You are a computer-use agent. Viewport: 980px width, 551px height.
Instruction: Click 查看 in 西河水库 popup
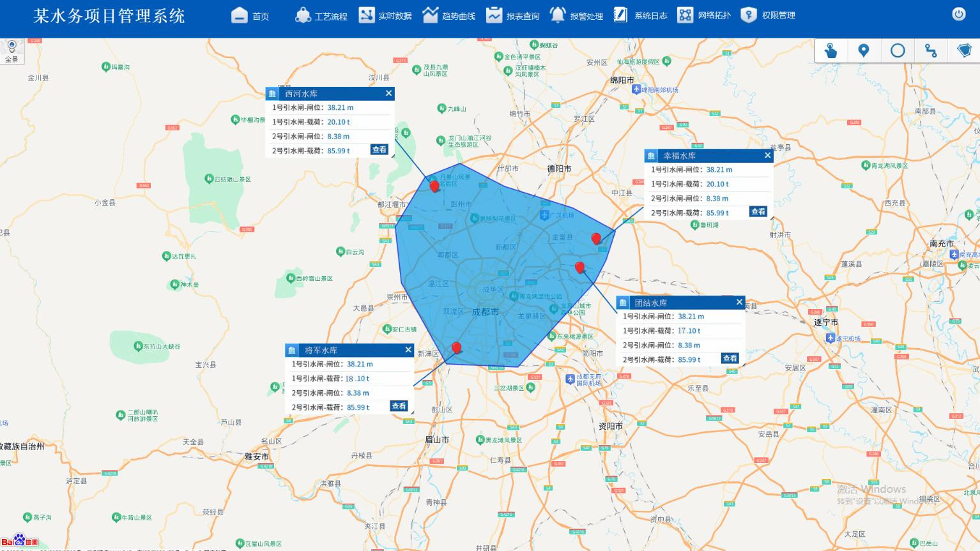tap(379, 150)
